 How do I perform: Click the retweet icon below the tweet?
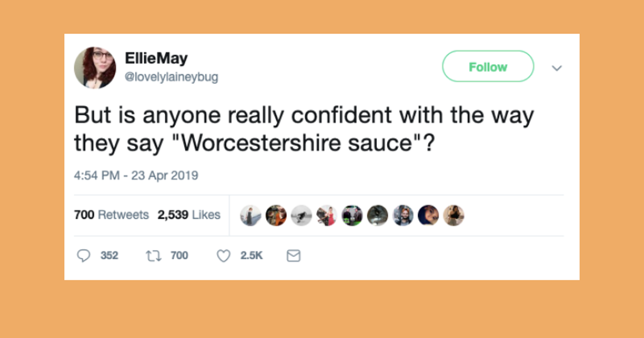click(x=152, y=255)
